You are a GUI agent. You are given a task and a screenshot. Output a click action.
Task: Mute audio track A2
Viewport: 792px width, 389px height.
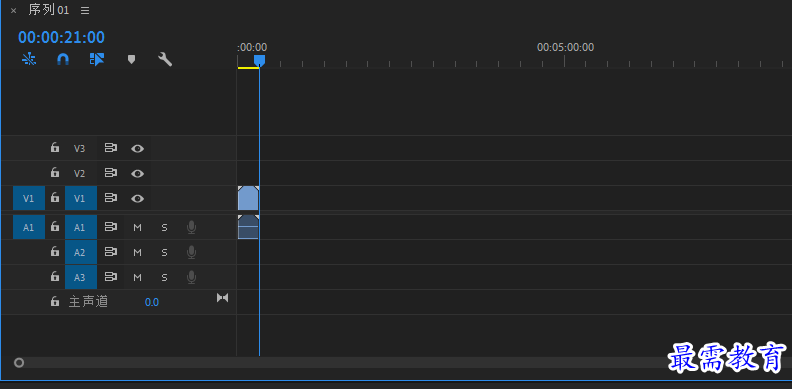[x=137, y=253]
